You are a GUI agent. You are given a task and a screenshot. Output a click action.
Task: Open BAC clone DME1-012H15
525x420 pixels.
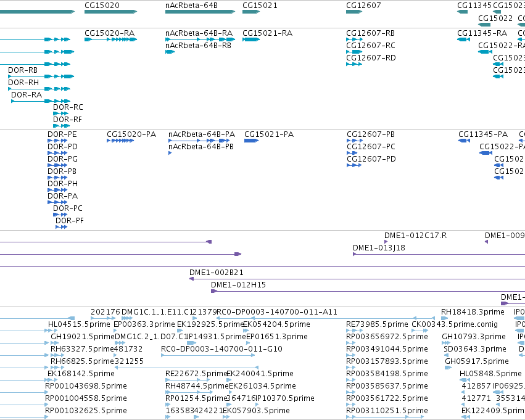point(238,285)
